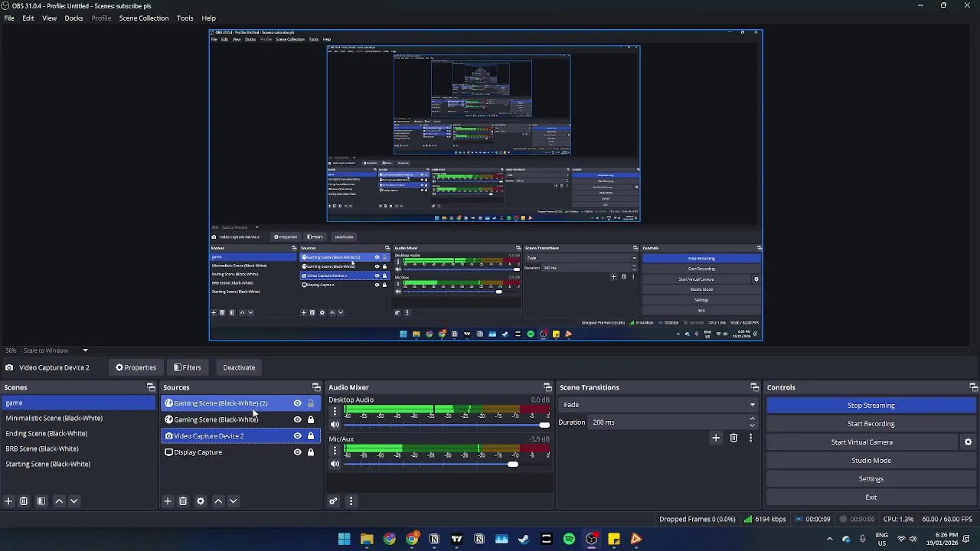Open the Edit menu
The height and width of the screenshot is (551, 980).
[28, 18]
